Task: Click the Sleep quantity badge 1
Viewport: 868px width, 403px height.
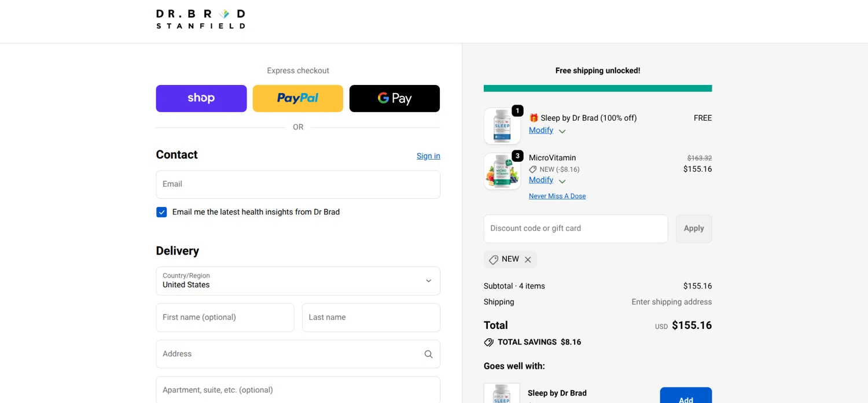Action: pyautogui.click(x=517, y=110)
